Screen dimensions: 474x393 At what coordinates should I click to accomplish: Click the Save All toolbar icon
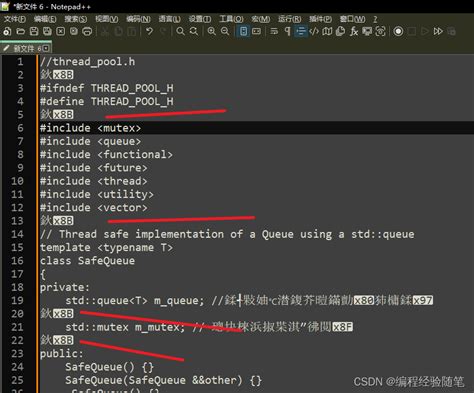click(x=47, y=31)
